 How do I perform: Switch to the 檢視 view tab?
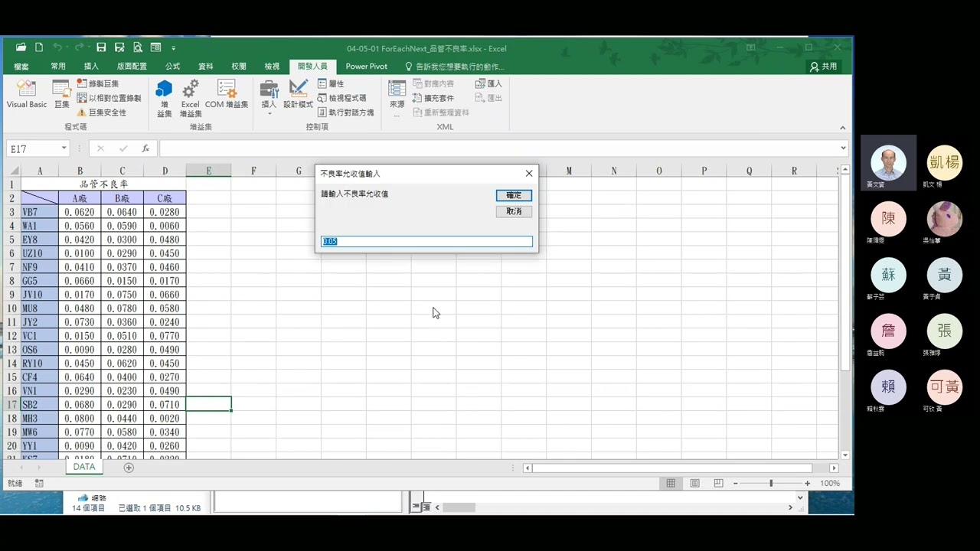[x=272, y=67]
